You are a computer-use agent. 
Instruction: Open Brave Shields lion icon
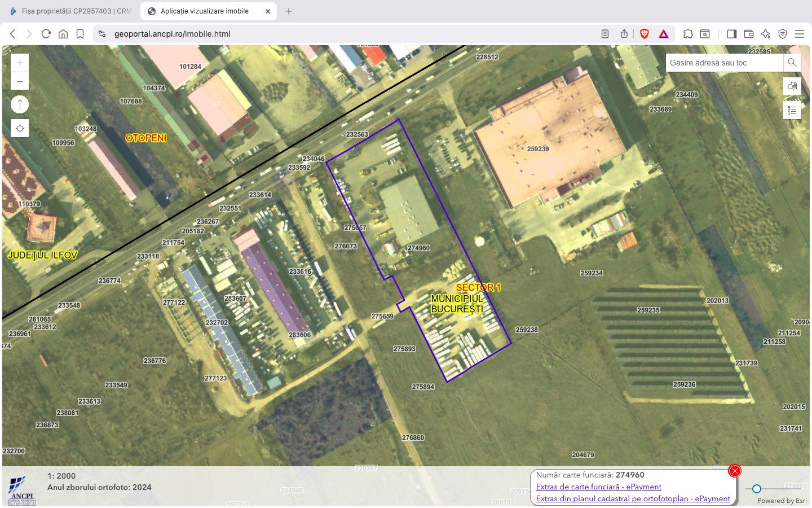point(645,34)
